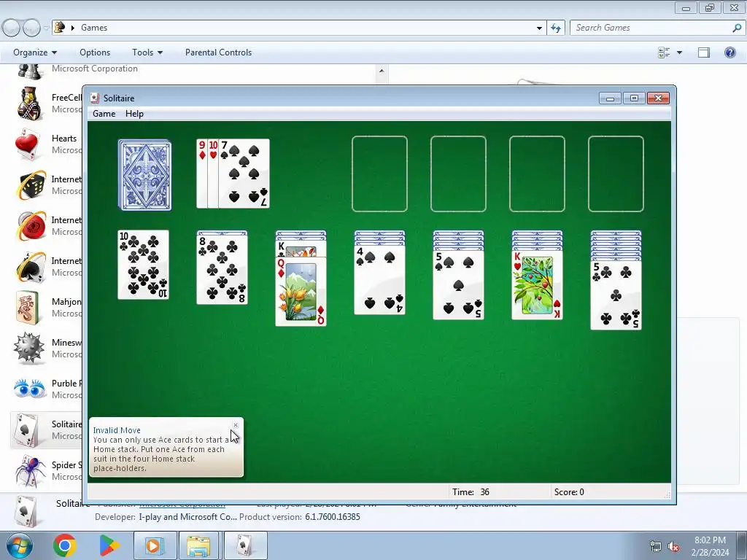
Task: Click the muted volume tray icon
Action: (x=673, y=546)
